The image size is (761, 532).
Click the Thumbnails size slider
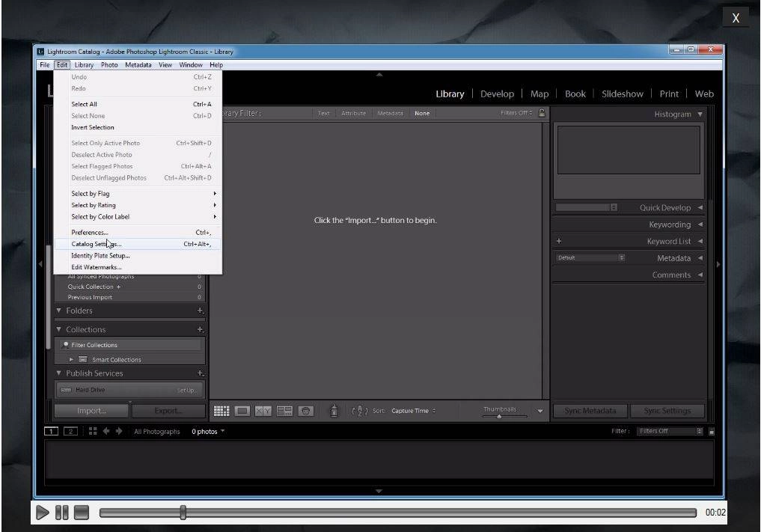(499, 417)
